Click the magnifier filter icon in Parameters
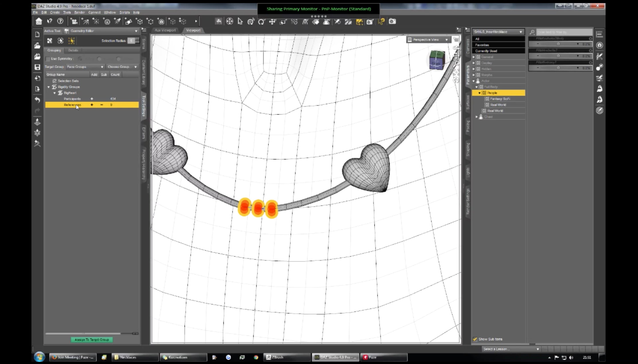Screen dimensions: 638x364 click(x=532, y=32)
